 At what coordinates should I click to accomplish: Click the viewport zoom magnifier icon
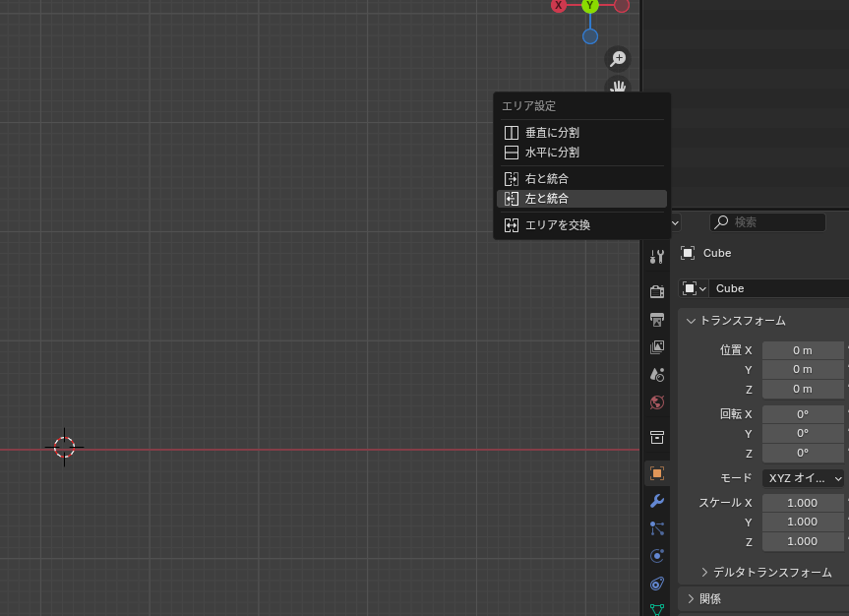pos(618,59)
